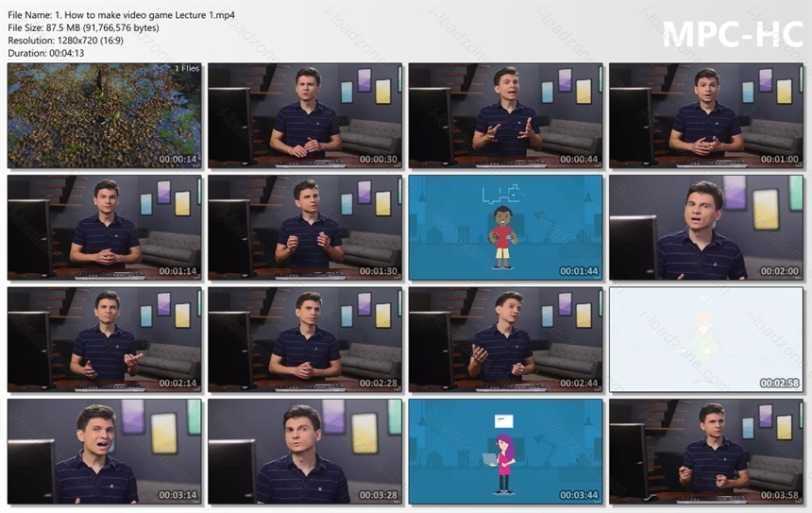Select the thumbnail stamped 00:01:14
Image resolution: width=812 pixels, height=513 pixels.
coord(104,228)
